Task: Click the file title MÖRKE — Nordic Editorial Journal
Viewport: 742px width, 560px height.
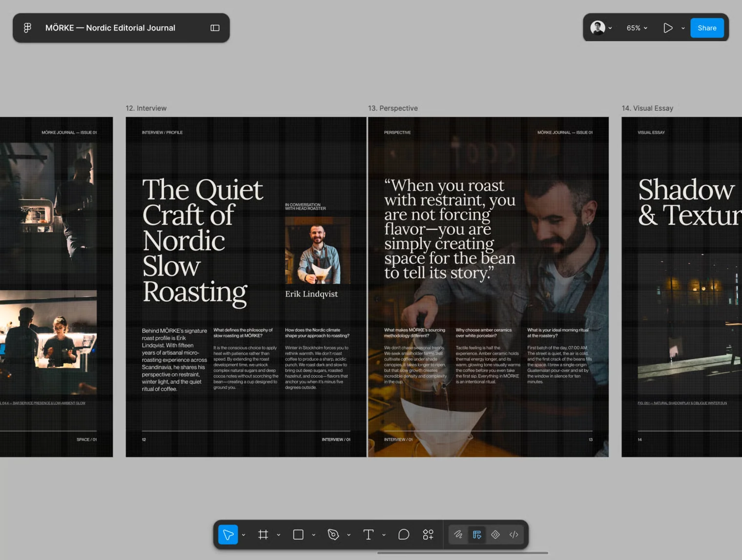Action: (110, 28)
